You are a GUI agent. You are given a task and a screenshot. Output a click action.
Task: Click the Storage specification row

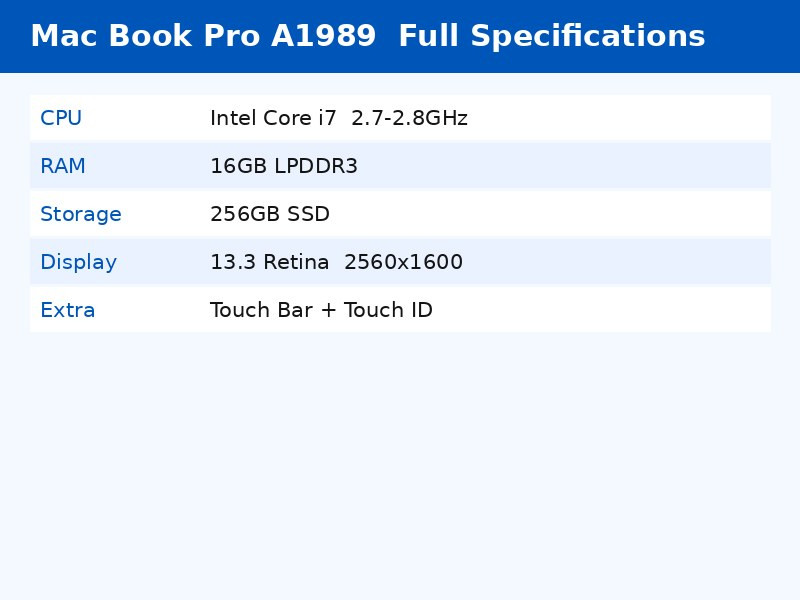coord(400,214)
